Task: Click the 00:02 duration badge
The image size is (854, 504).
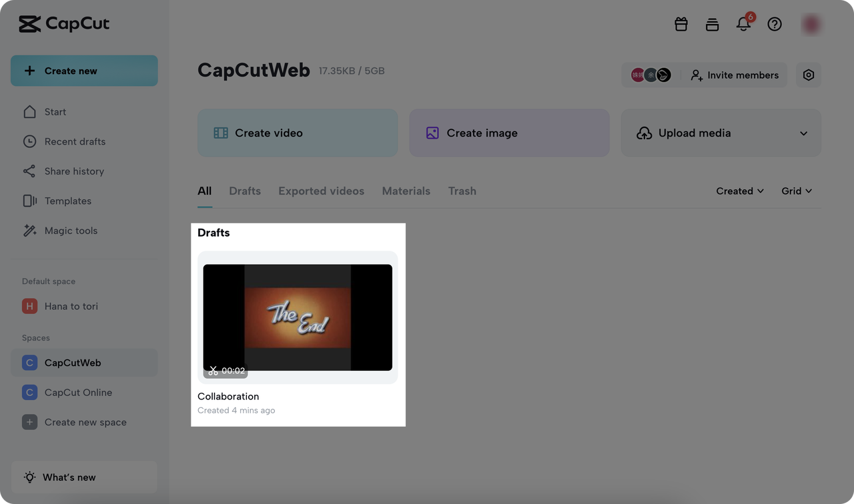Action: (226, 371)
